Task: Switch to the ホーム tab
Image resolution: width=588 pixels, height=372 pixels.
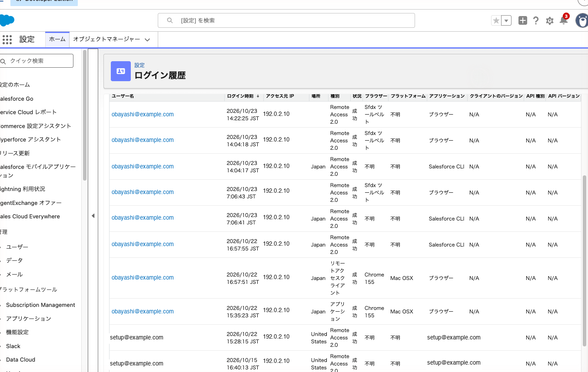Action: click(x=57, y=39)
